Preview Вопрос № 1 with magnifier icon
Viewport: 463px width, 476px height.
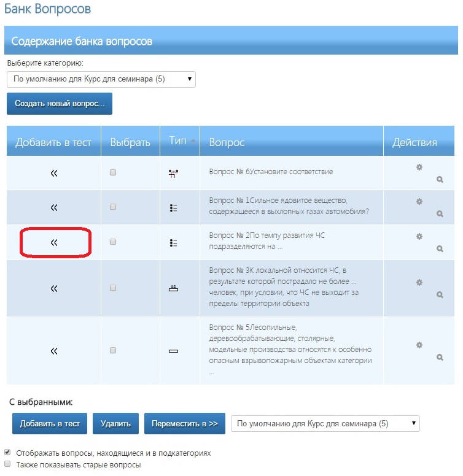click(x=440, y=213)
